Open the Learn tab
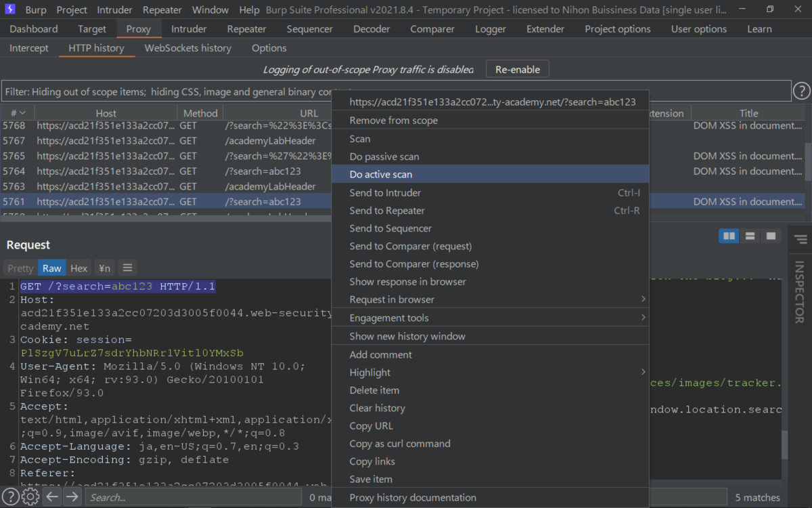 (759, 29)
